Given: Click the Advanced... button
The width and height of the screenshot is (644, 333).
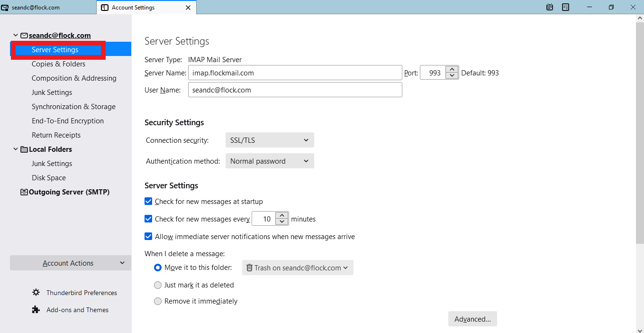Looking at the screenshot, I should pyautogui.click(x=472, y=319).
